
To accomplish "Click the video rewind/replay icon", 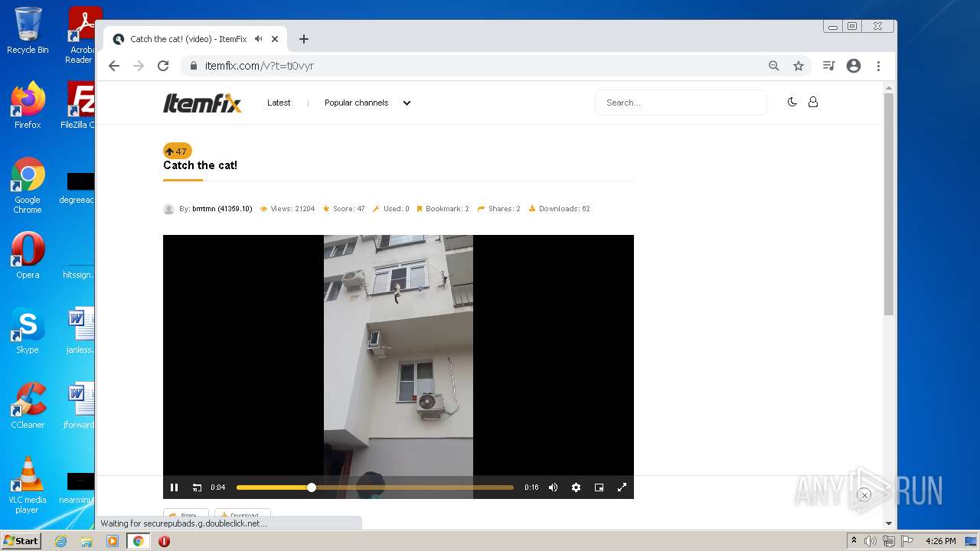I will pyautogui.click(x=197, y=487).
